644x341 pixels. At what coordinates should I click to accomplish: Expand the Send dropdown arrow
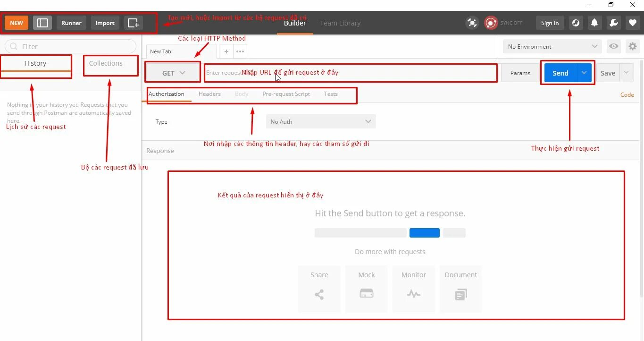pos(584,73)
